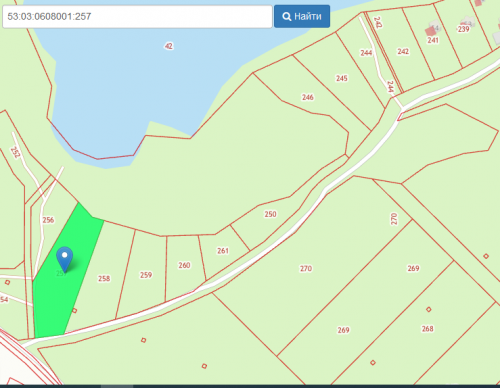Select parcel labeled 256
The image size is (500, 388).
click(x=48, y=220)
